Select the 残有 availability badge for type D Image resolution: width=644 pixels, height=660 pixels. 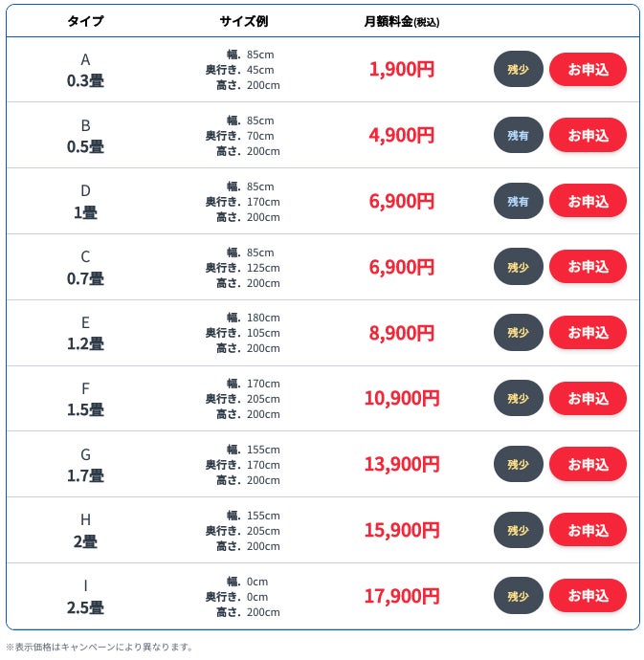pos(518,201)
